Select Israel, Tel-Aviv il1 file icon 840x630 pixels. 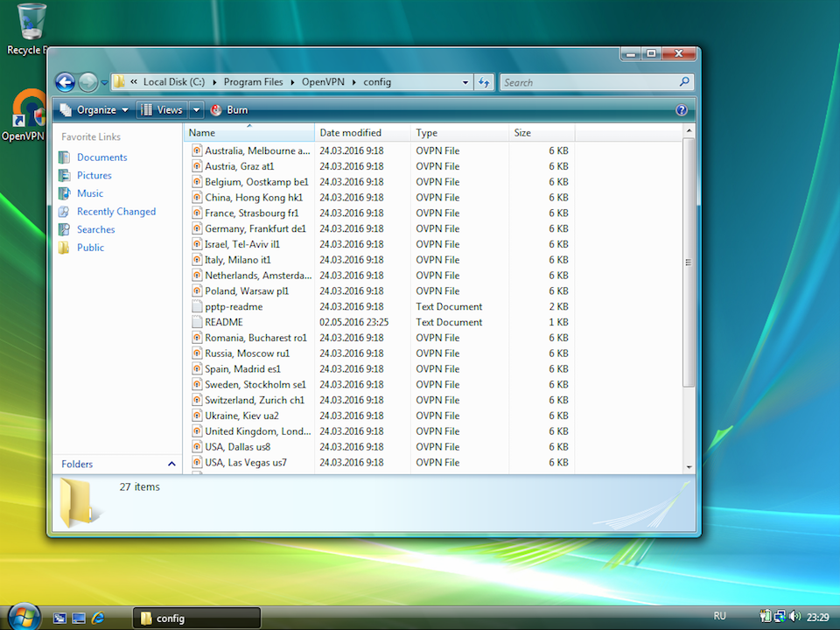[197, 244]
